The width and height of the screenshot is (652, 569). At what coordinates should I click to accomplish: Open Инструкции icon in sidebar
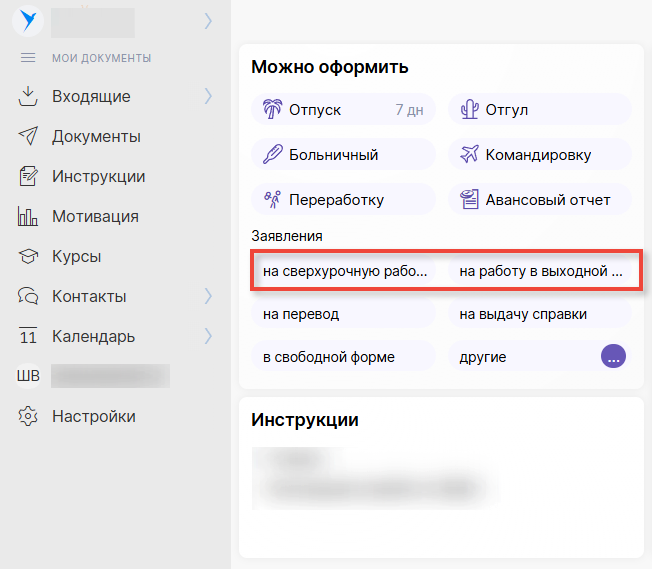click(x=28, y=177)
